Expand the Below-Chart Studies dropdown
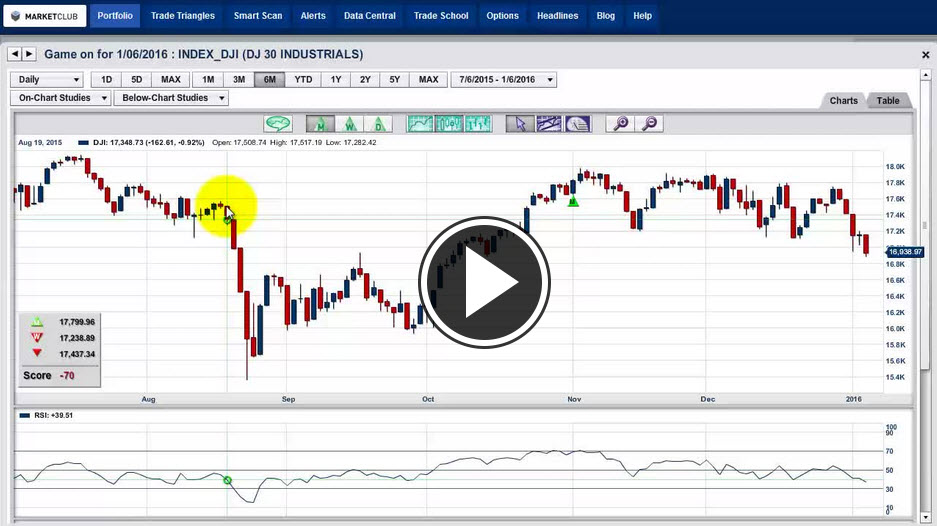937x526 pixels. pos(171,98)
